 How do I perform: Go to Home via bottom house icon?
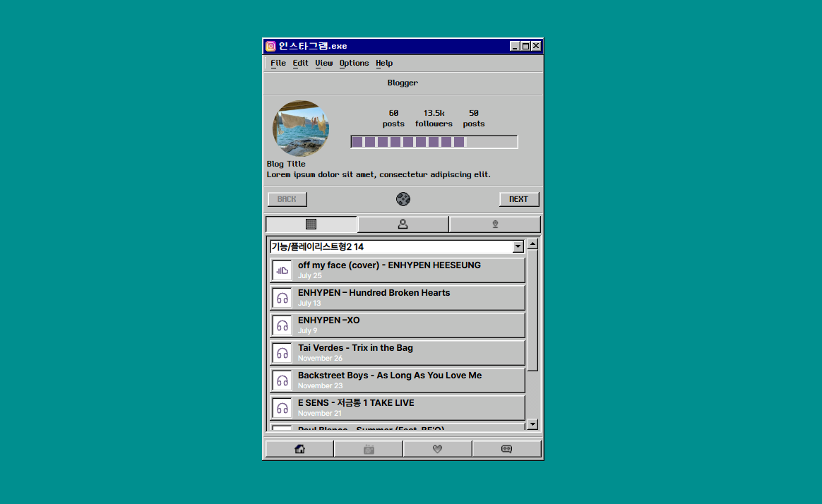coord(300,449)
